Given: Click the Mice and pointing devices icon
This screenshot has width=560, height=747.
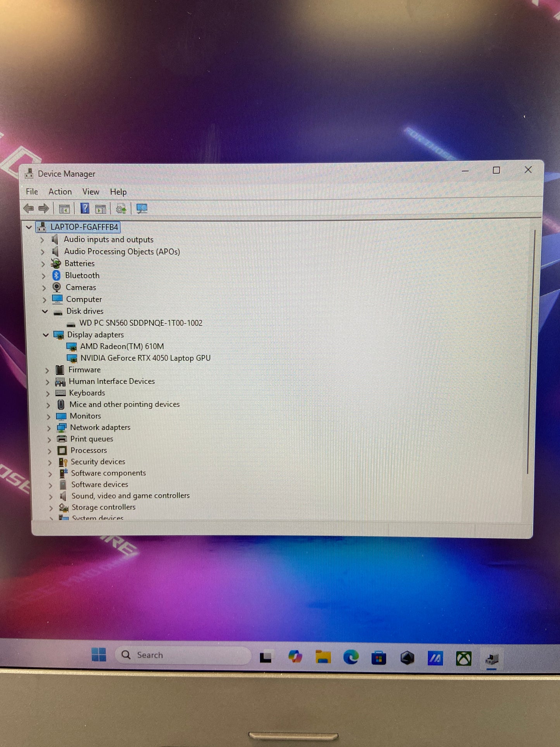Looking at the screenshot, I should [x=61, y=405].
